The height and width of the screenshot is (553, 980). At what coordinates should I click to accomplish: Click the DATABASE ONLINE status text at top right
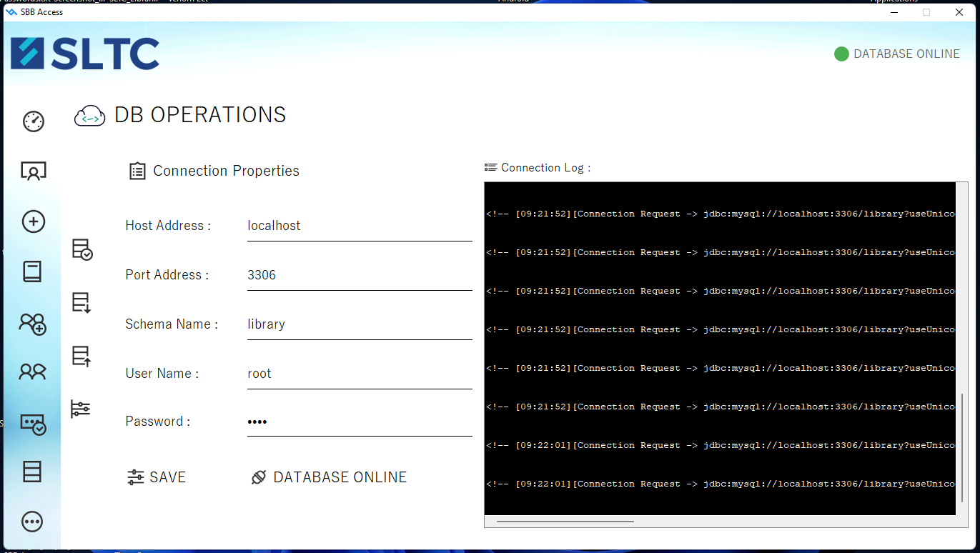(906, 54)
